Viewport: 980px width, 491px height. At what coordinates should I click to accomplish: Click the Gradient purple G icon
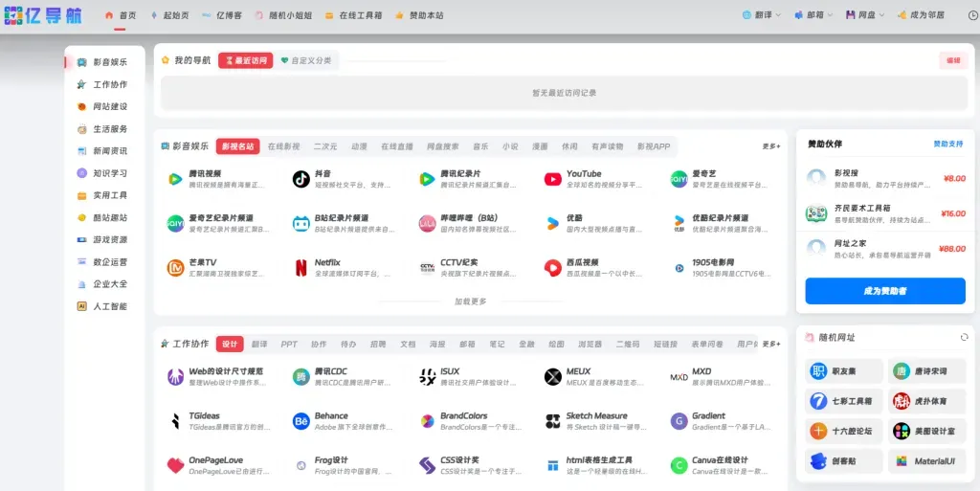(x=679, y=421)
